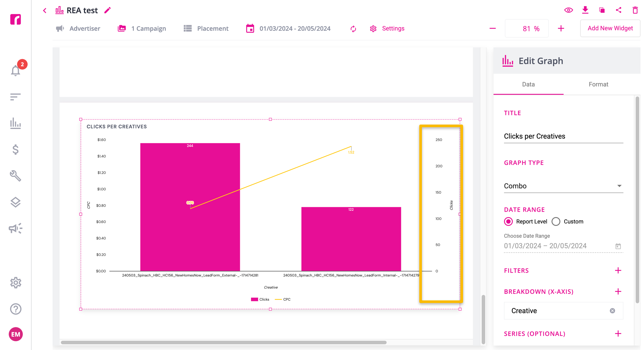
Task: Add a Series using the plus icon
Action: 618,334
